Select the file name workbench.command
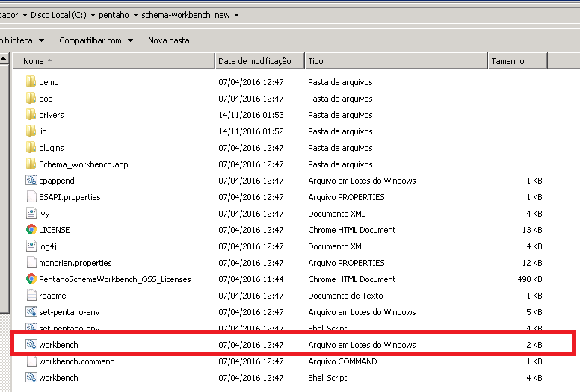The image size is (580, 392). pos(76,361)
